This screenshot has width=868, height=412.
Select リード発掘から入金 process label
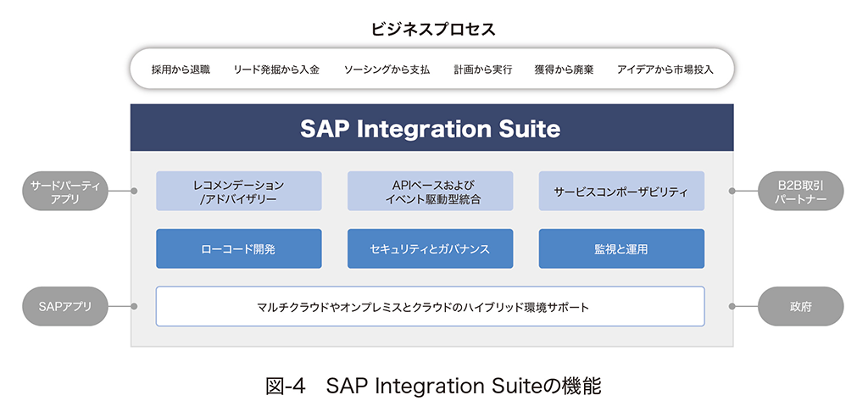276,70
